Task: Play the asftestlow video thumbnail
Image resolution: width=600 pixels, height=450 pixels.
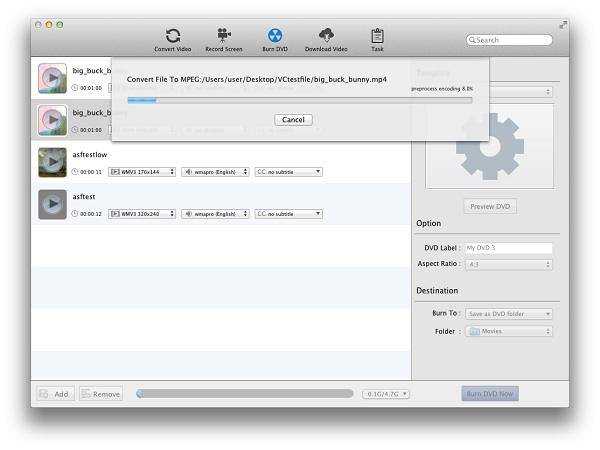Action: click(x=52, y=162)
